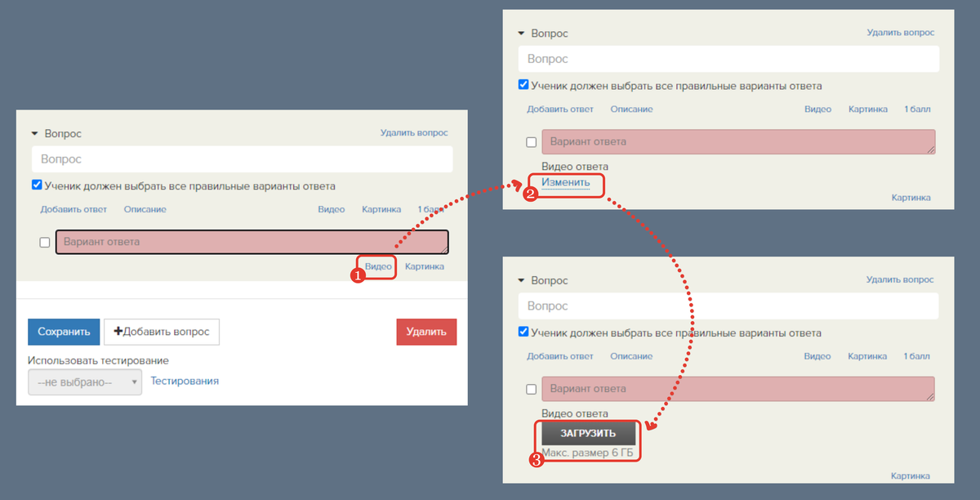Click Видео link beneath answer field in Сохранить panel
980x500 pixels.
(379, 266)
